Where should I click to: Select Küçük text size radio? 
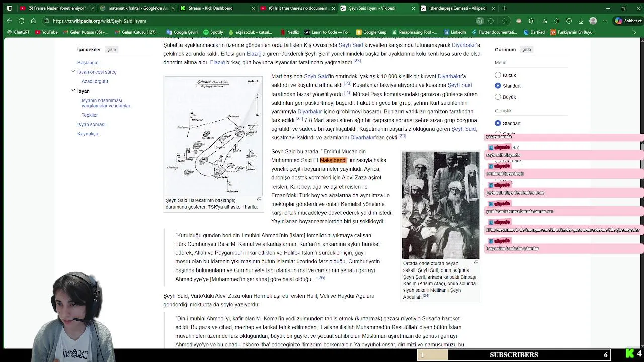coord(498,75)
